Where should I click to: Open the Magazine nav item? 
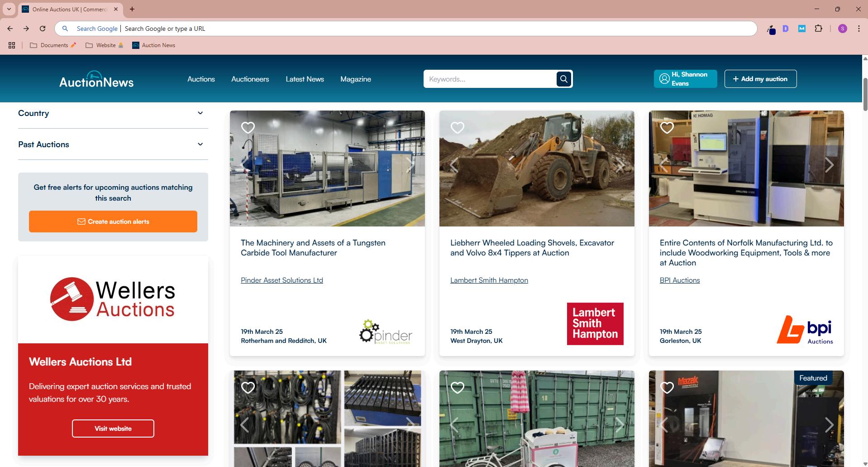point(356,79)
